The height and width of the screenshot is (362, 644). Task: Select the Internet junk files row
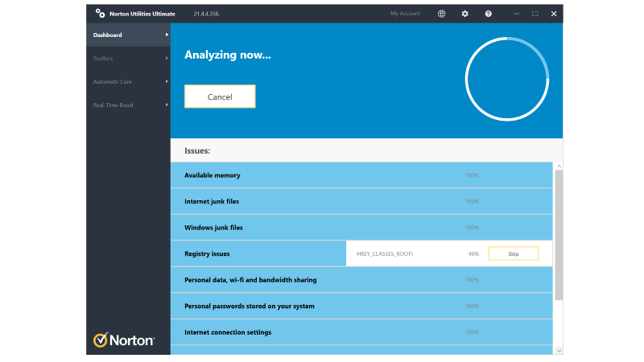click(x=361, y=202)
